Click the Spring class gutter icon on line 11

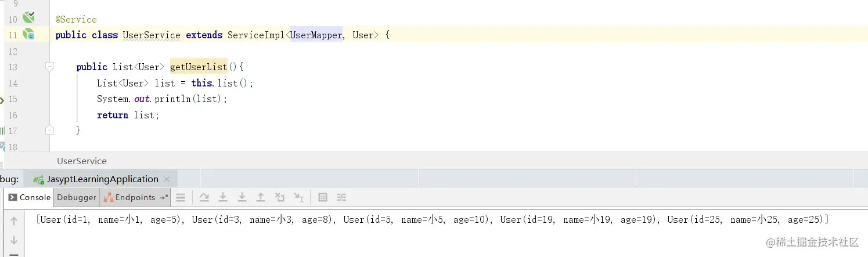(28, 34)
